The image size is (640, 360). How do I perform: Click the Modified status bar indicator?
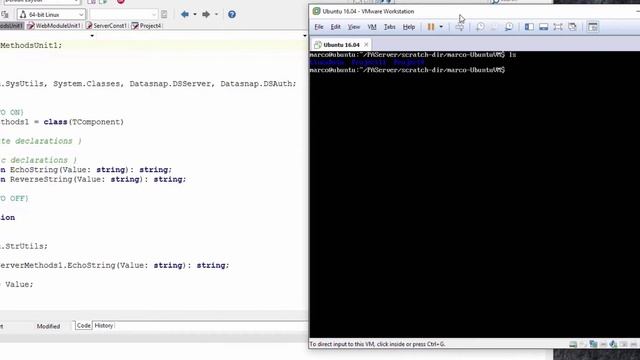tap(48, 327)
